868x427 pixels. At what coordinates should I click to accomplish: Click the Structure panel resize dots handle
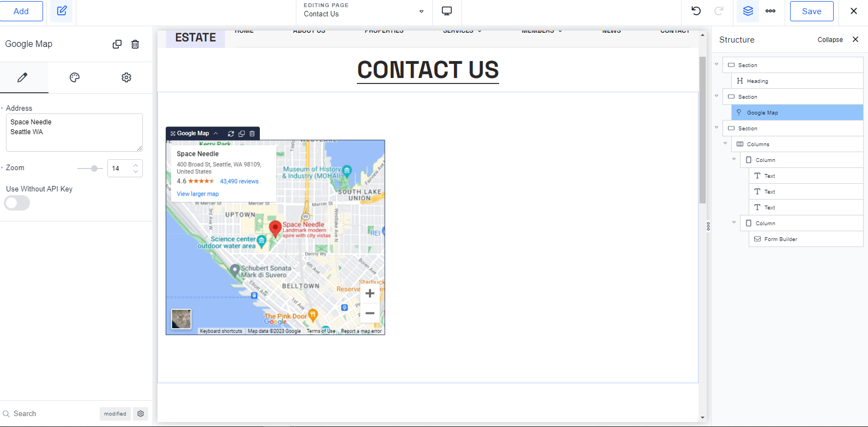coord(708,226)
